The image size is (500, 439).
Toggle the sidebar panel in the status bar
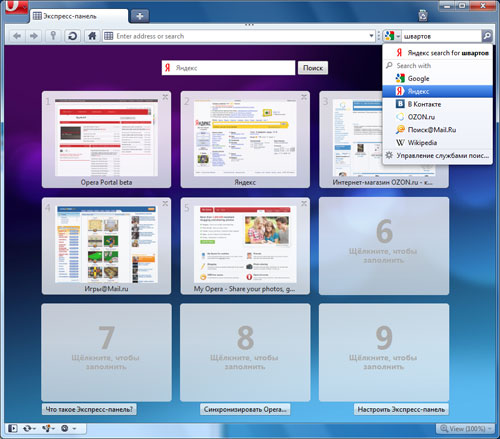pyautogui.click(x=13, y=428)
